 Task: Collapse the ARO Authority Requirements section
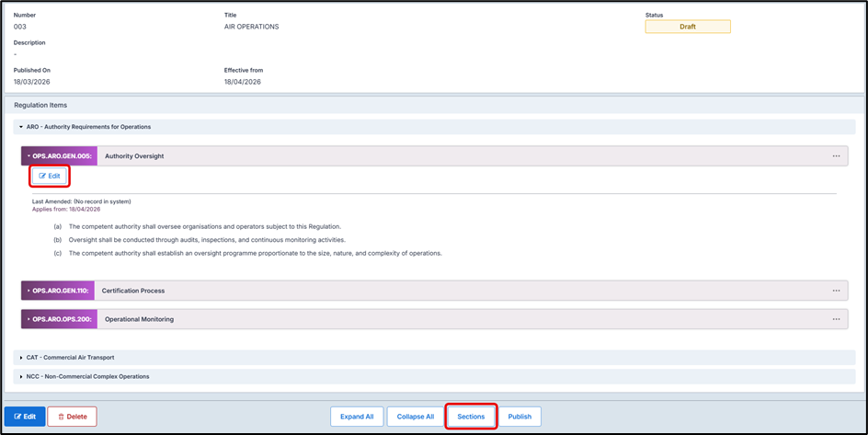20,127
